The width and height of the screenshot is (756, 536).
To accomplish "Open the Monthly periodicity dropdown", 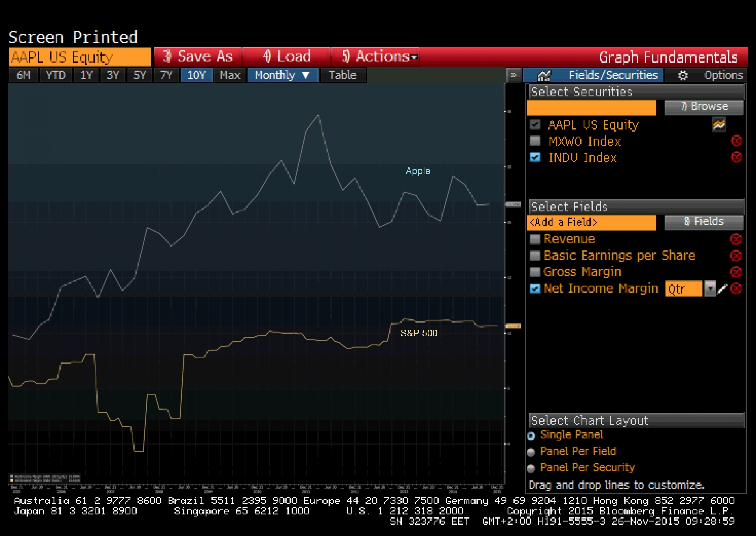I will [282, 75].
